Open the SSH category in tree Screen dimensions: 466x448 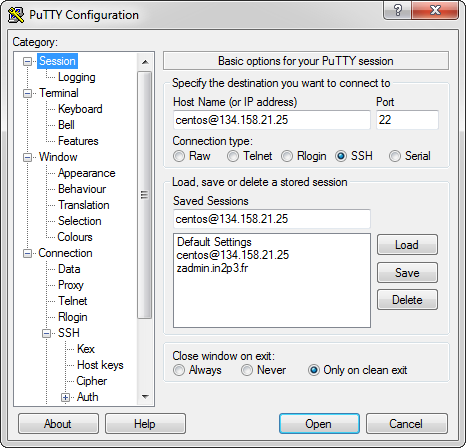click(x=69, y=333)
